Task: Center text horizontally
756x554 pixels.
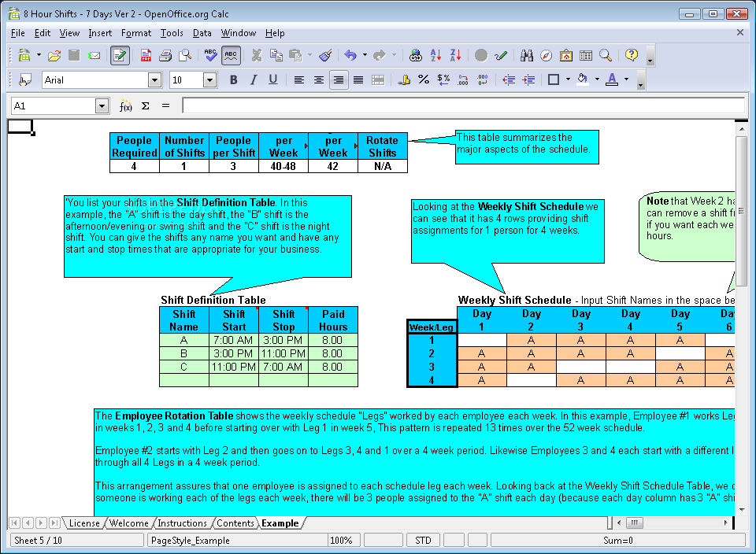Action: tap(319, 80)
